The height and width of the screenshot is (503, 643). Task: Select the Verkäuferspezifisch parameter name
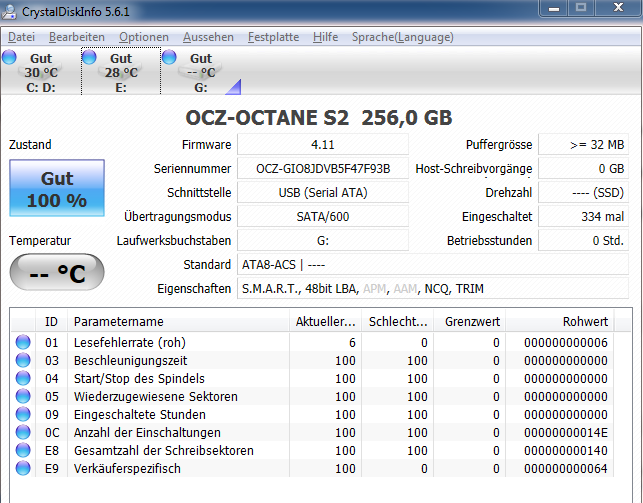pos(127,469)
